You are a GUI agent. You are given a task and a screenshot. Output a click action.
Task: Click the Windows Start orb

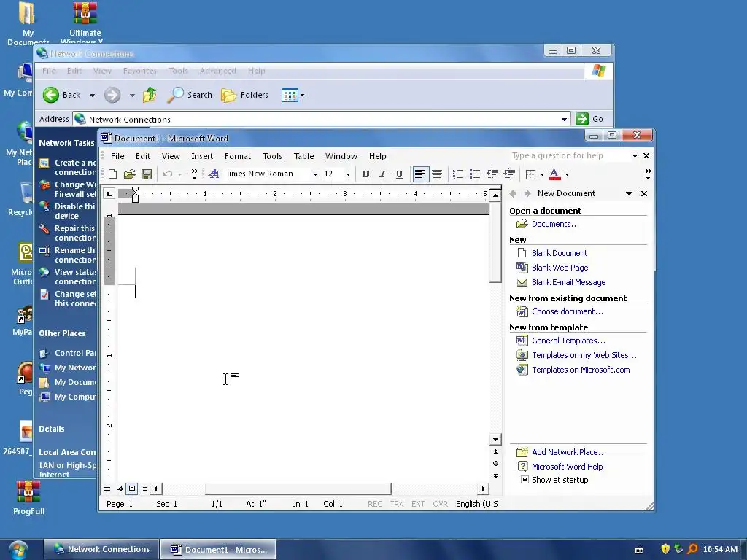18,550
